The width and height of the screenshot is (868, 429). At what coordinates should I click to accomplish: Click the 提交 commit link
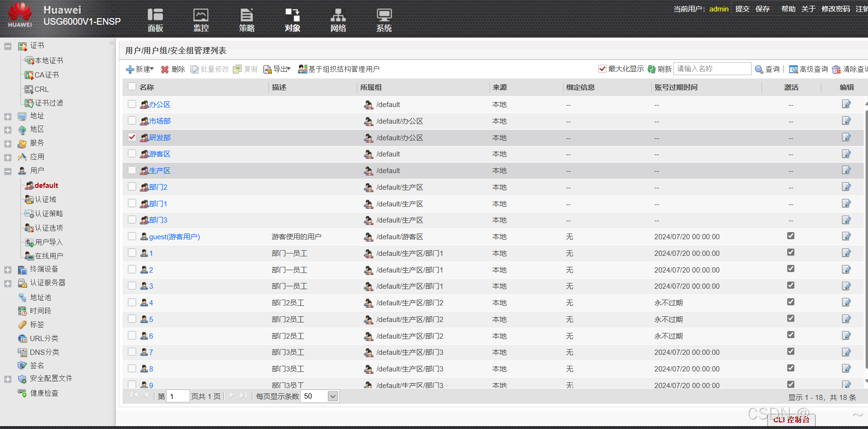click(742, 9)
